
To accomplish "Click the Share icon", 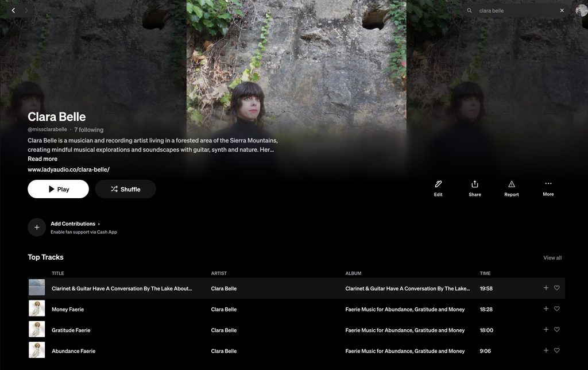I will click(x=475, y=184).
